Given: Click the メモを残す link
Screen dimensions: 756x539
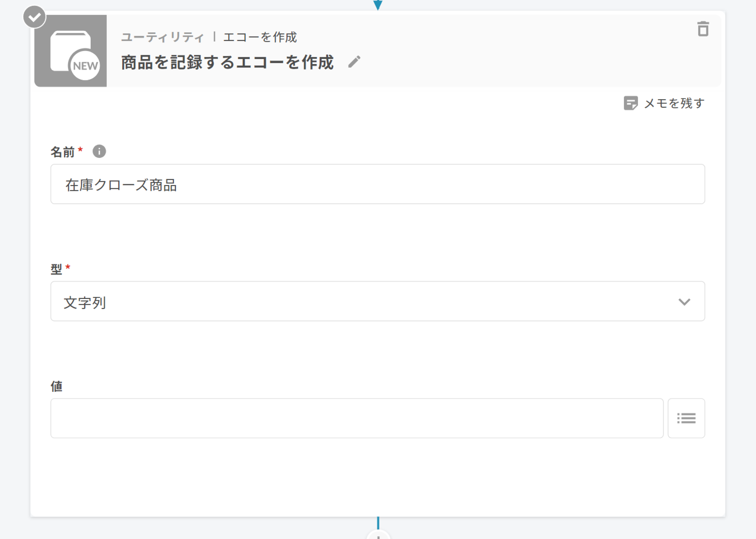Looking at the screenshot, I should click(674, 103).
